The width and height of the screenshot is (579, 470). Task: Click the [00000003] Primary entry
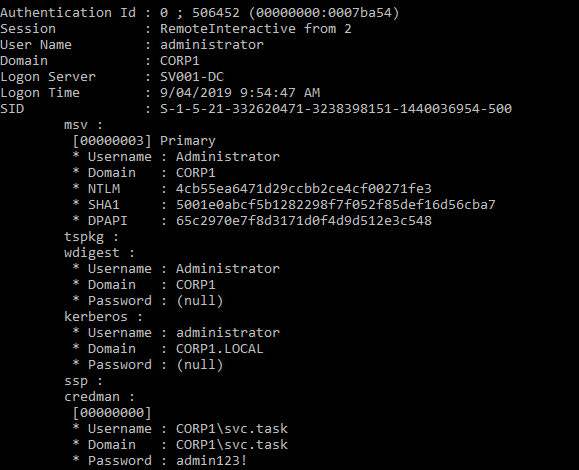click(x=144, y=141)
